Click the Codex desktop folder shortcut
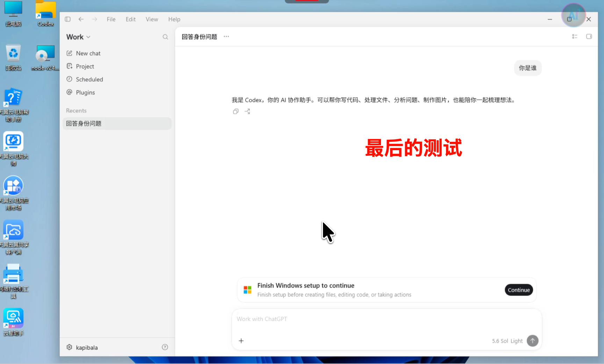604x364 pixels. pyautogui.click(x=46, y=14)
